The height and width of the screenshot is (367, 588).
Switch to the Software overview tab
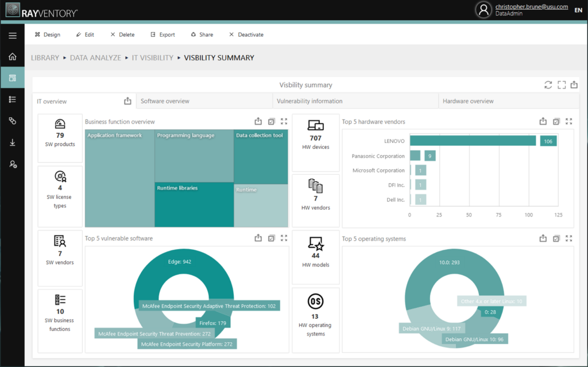165,101
